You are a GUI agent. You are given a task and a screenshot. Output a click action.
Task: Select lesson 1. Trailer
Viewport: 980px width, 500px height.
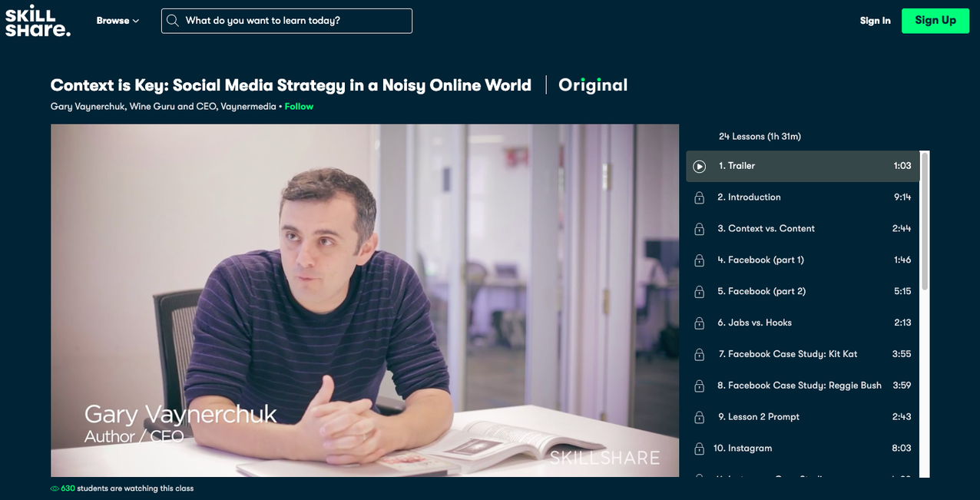point(803,166)
